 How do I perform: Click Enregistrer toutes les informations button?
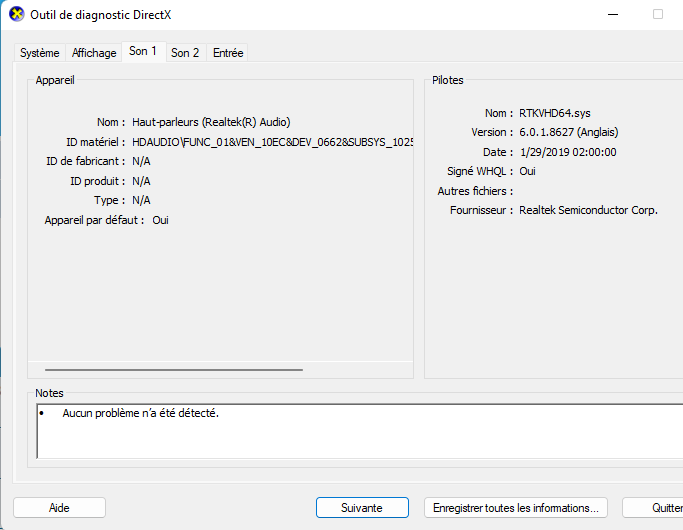click(516, 508)
